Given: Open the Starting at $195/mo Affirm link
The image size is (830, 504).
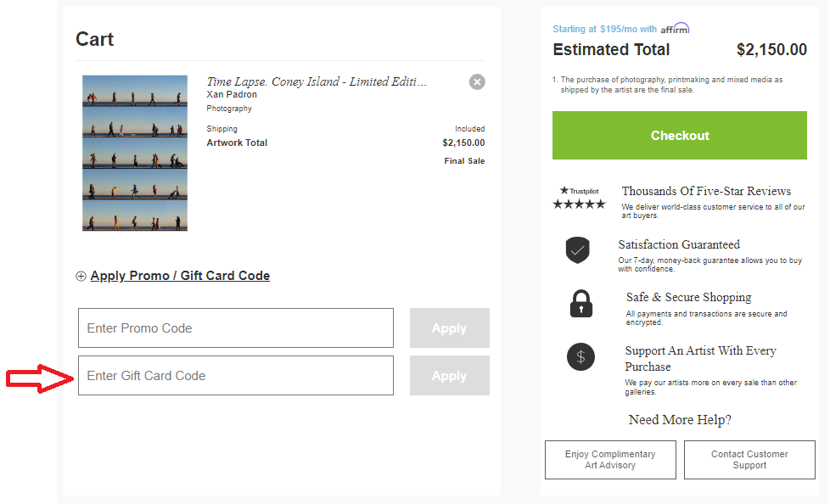Looking at the screenshot, I should (x=604, y=29).
